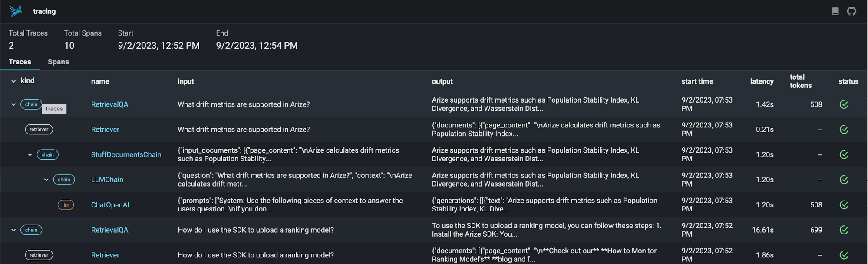Viewport: 868px width, 264px height.
Task: Click the Total Traces count 2
Action: click(11, 46)
